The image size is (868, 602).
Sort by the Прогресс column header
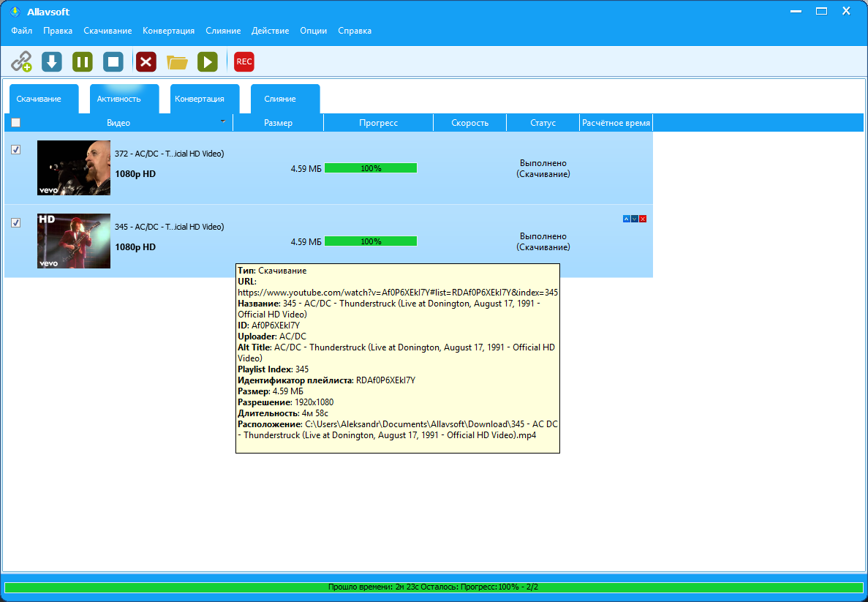tap(378, 122)
